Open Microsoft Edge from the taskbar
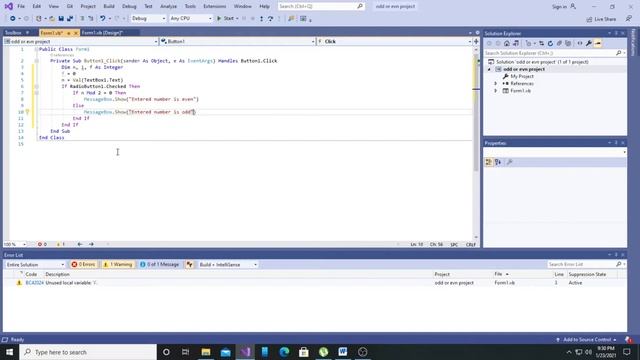 pos(284,352)
